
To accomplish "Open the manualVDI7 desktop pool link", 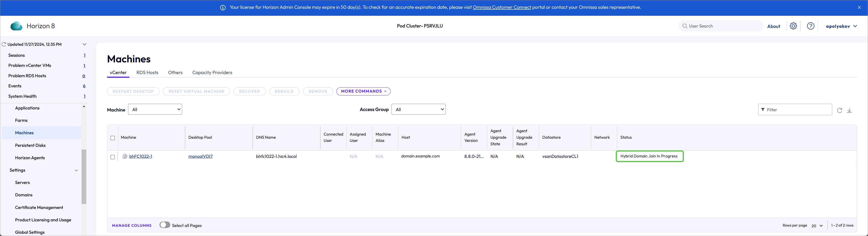I will coord(200,156).
